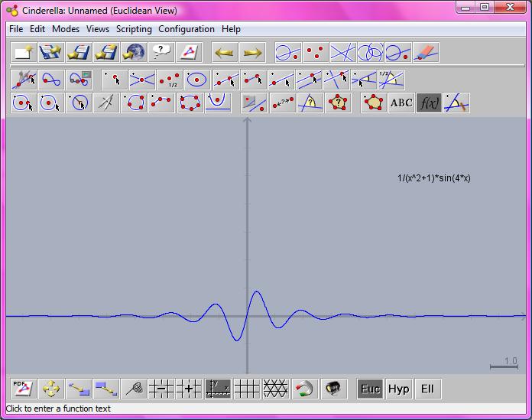Click the eraser delete icon
The height and width of the screenshot is (420, 532).
point(427,53)
